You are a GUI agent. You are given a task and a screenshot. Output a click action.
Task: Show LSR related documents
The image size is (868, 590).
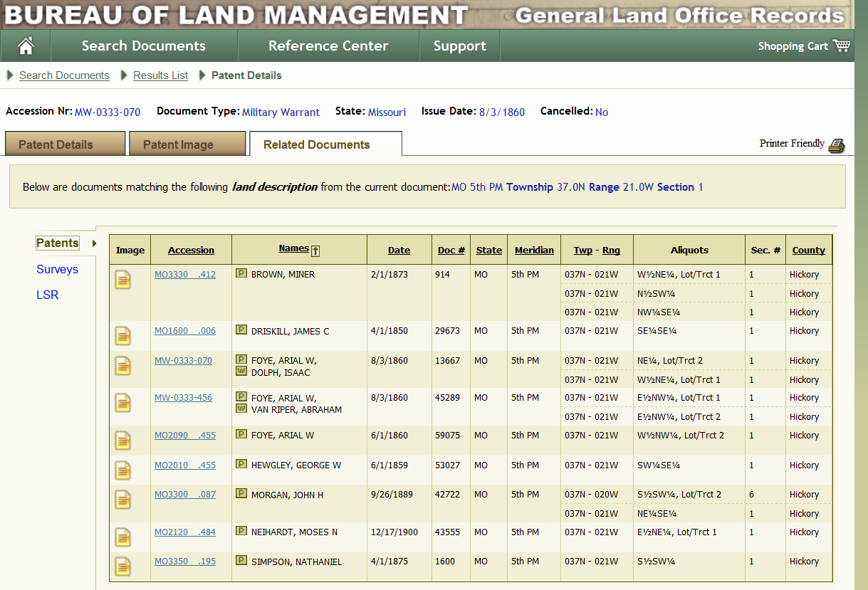(48, 295)
